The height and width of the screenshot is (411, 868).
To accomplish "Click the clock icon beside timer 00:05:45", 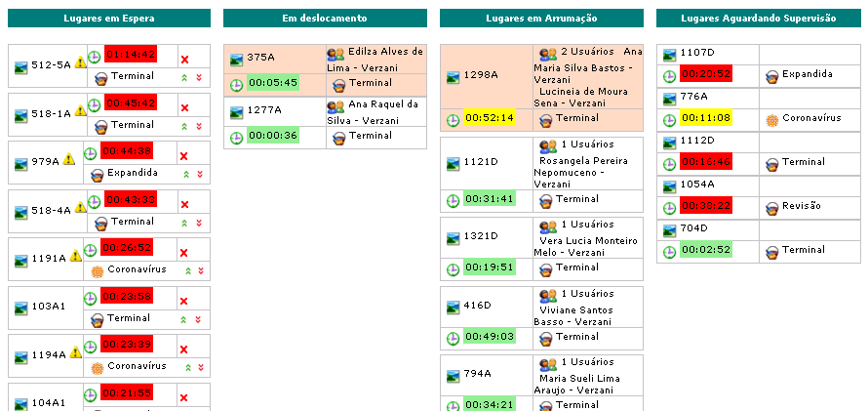I will point(236,84).
